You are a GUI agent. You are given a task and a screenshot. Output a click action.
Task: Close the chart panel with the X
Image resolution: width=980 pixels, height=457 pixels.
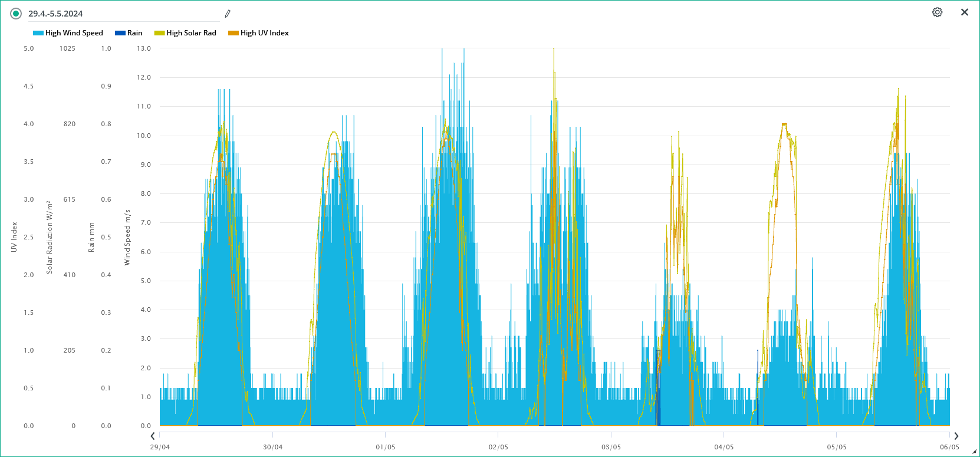click(964, 12)
